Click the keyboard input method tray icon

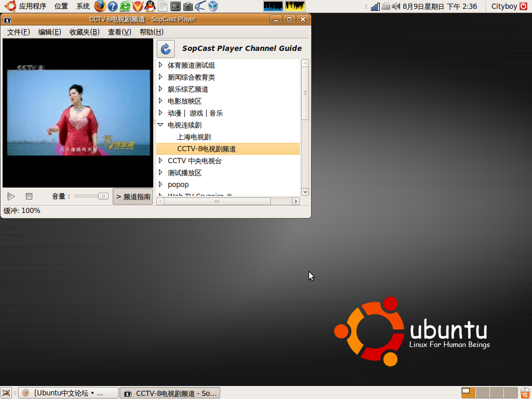coord(386,6)
